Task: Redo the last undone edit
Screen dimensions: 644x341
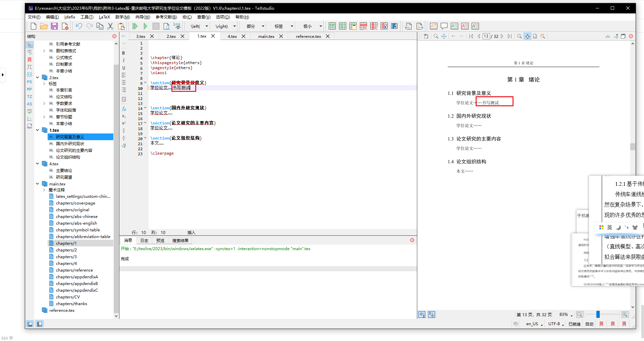Action: tap(90, 26)
